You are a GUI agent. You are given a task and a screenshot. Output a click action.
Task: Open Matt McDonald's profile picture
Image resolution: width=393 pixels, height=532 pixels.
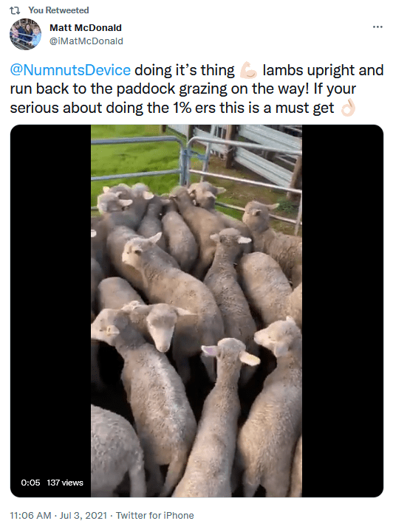point(25,34)
